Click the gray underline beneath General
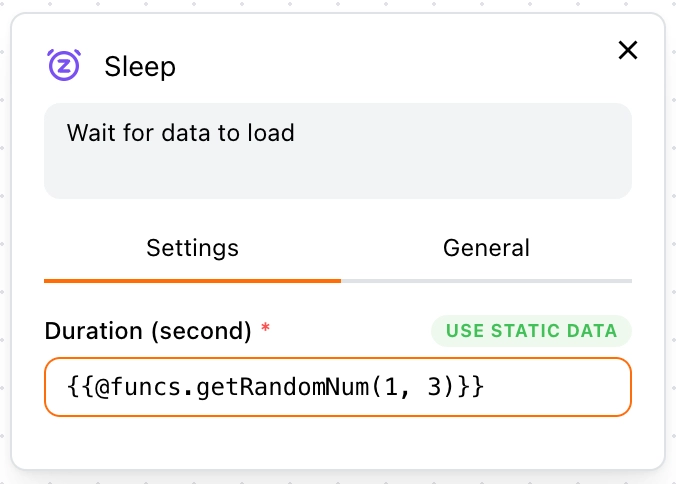Viewport: 676px width, 484px height. pos(486,281)
